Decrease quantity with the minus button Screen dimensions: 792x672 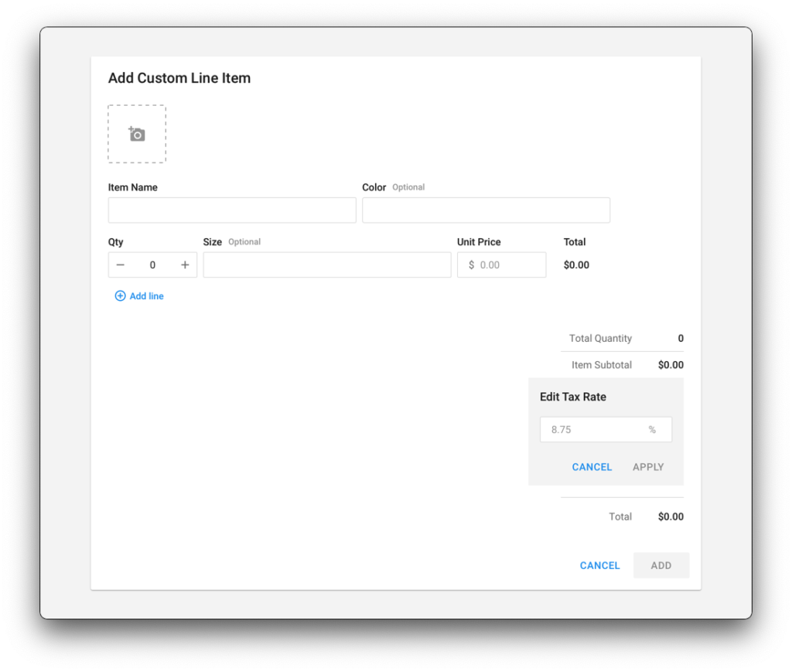[120, 265]
